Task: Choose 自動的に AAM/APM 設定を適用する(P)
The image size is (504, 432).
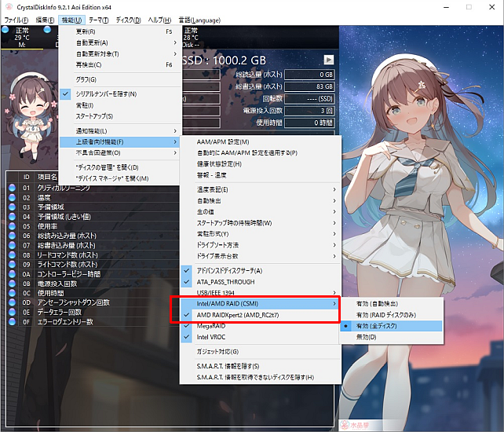Action: click(261, 153)
